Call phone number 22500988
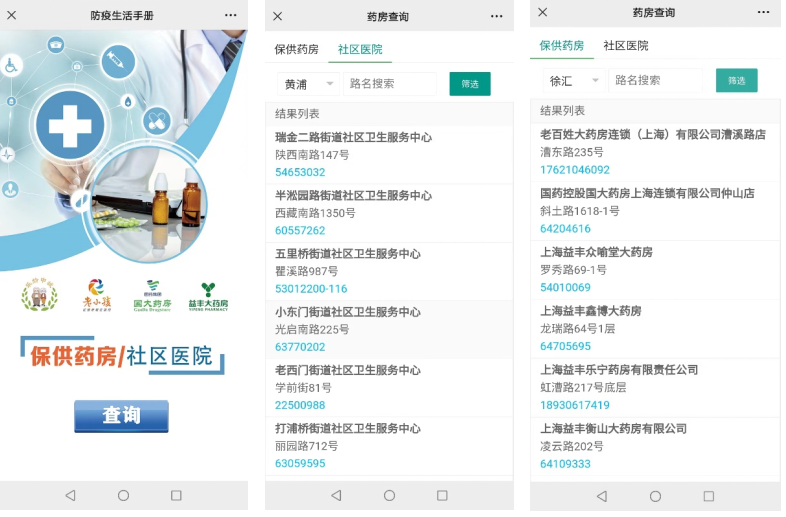 [x=300, y=405]
